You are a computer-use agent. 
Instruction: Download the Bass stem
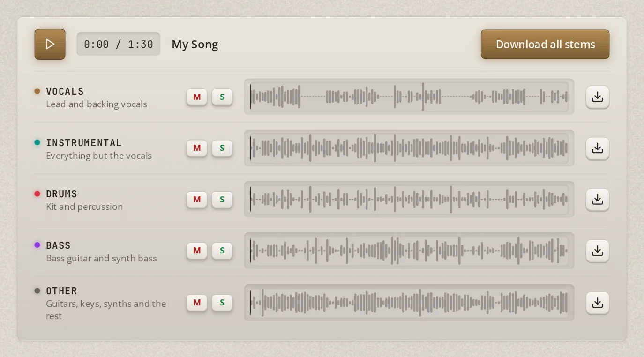point(598,251)
